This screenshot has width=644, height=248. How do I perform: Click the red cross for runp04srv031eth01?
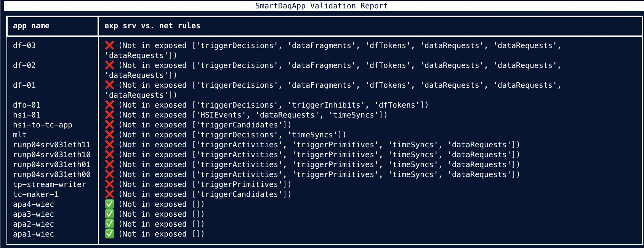click(109, 164)
